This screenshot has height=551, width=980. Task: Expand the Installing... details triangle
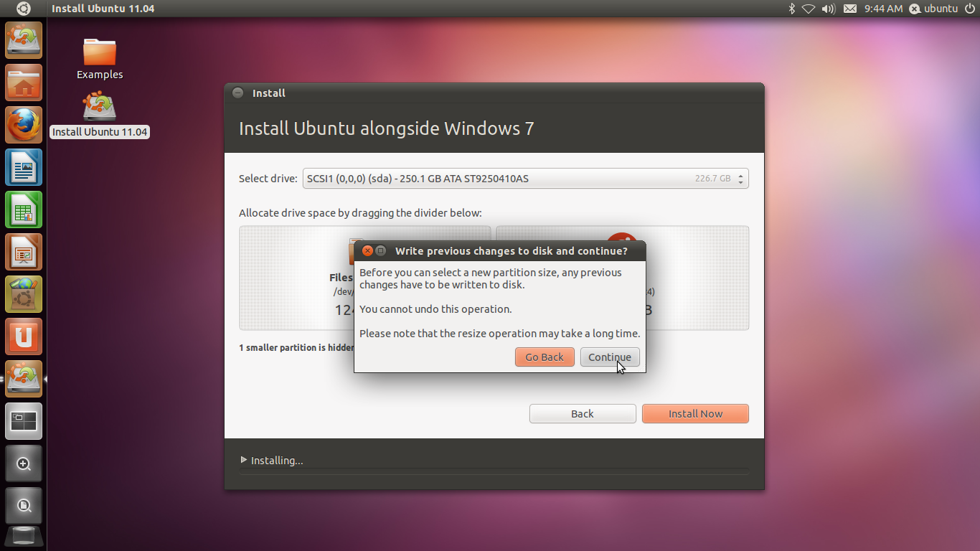[244, 460]
